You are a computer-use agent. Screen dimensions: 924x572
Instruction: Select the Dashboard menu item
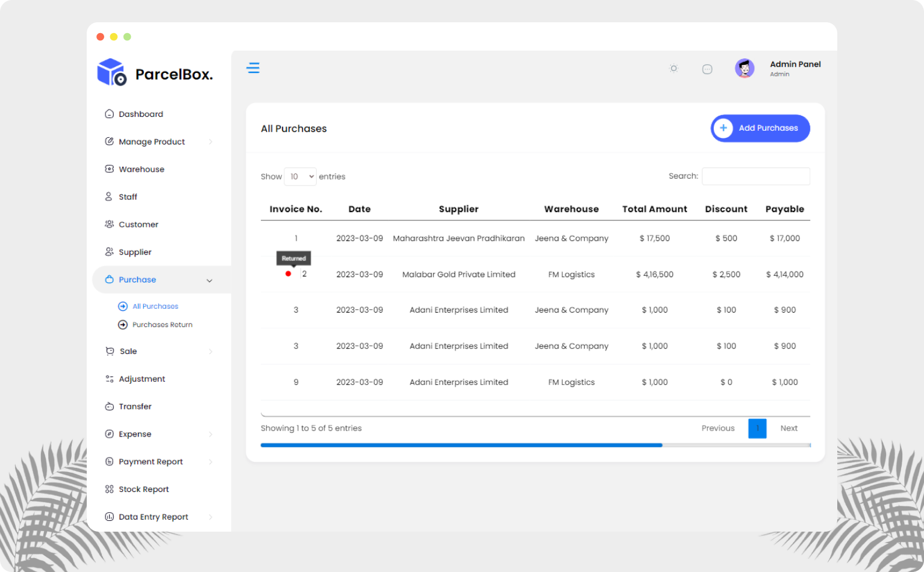(x=141, y=114)
